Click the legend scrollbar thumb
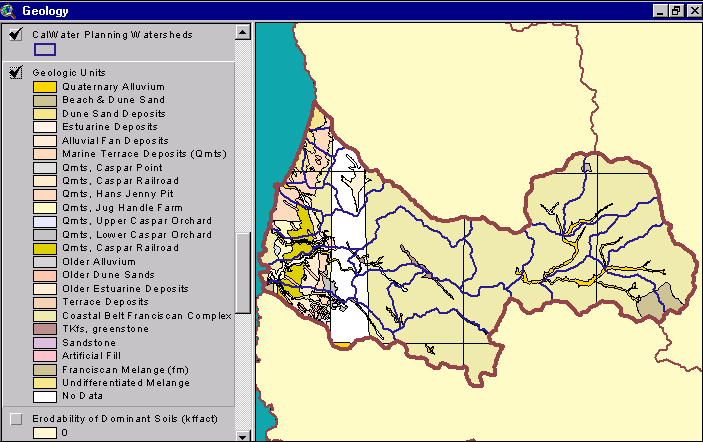Viewport: 703px width, 442px height. coord(243,273)
